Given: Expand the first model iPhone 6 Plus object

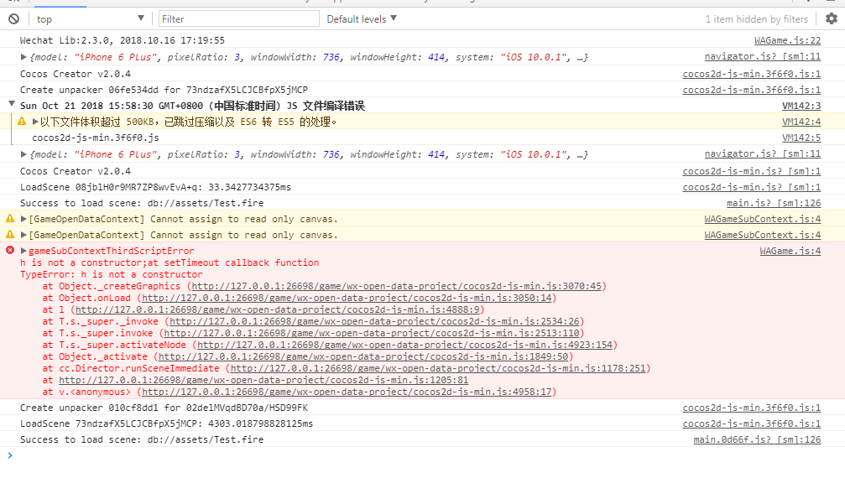Looking at the screenshot, I should pos(23,57).
